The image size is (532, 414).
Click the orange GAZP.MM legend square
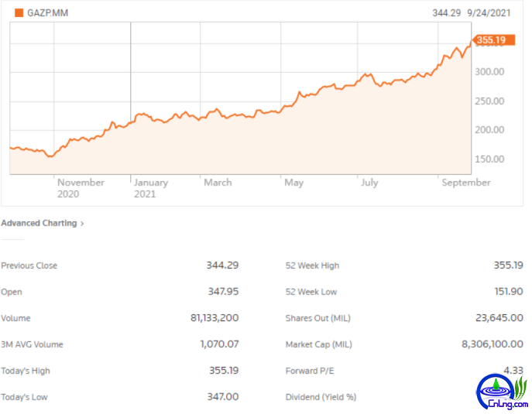pos(19,13)
